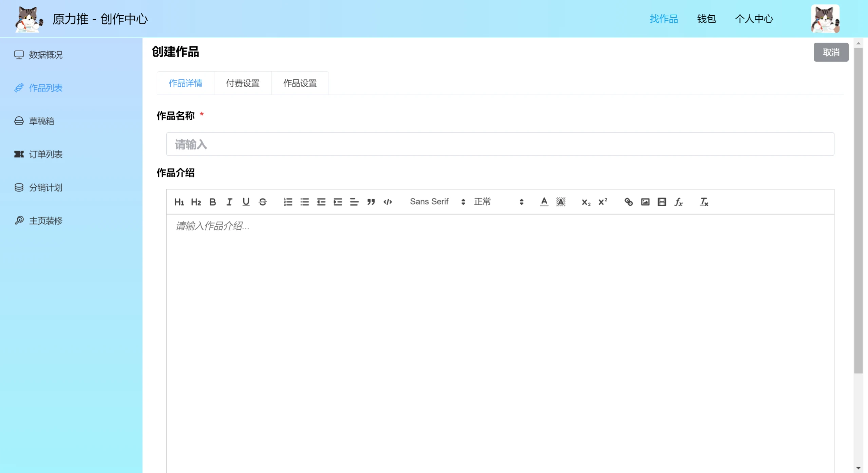Insert a hyperlink in editor
Viewport: 868px width, 473px height.
[x=628, y=202]
